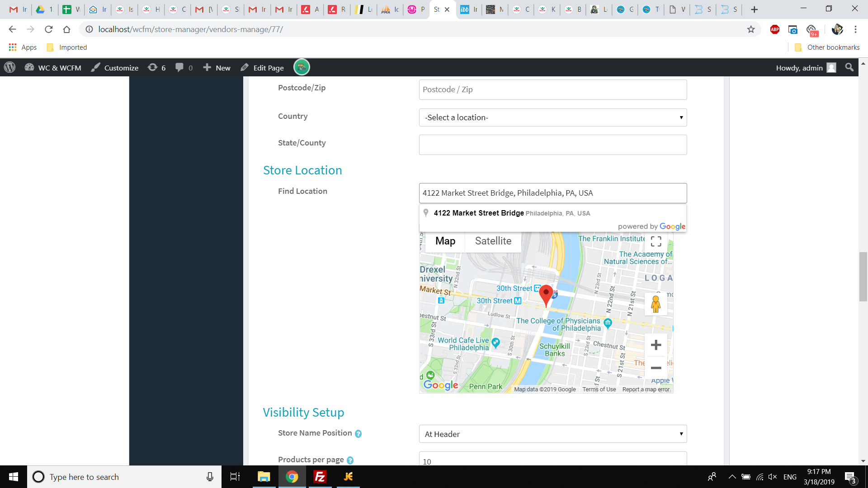
Task: Open FileZilla from taskbar
Action: pos(320,477)
